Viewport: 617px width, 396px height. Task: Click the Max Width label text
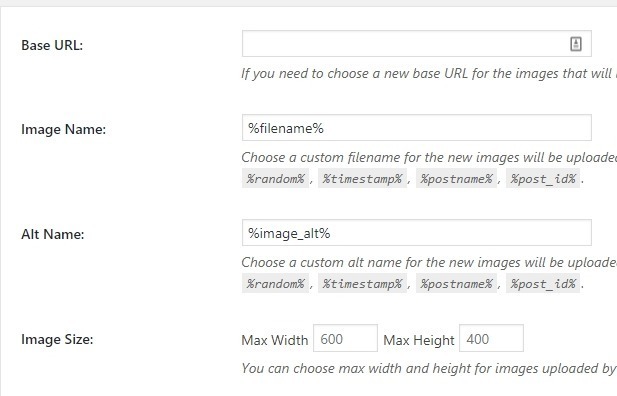click(275, 340)
